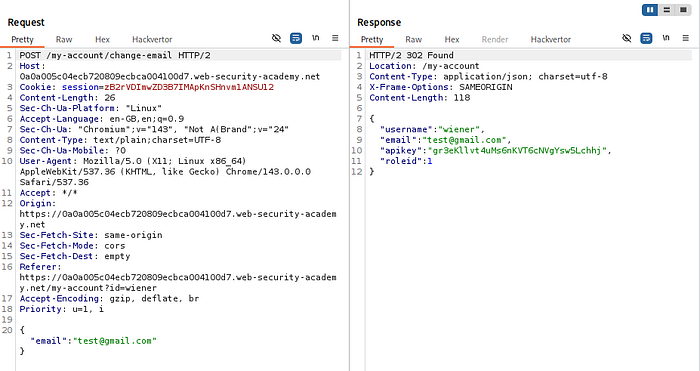The image size is (700, 371).
Task: Toggle the \n show newlines icon in Request panel
Action: (316, 38)
